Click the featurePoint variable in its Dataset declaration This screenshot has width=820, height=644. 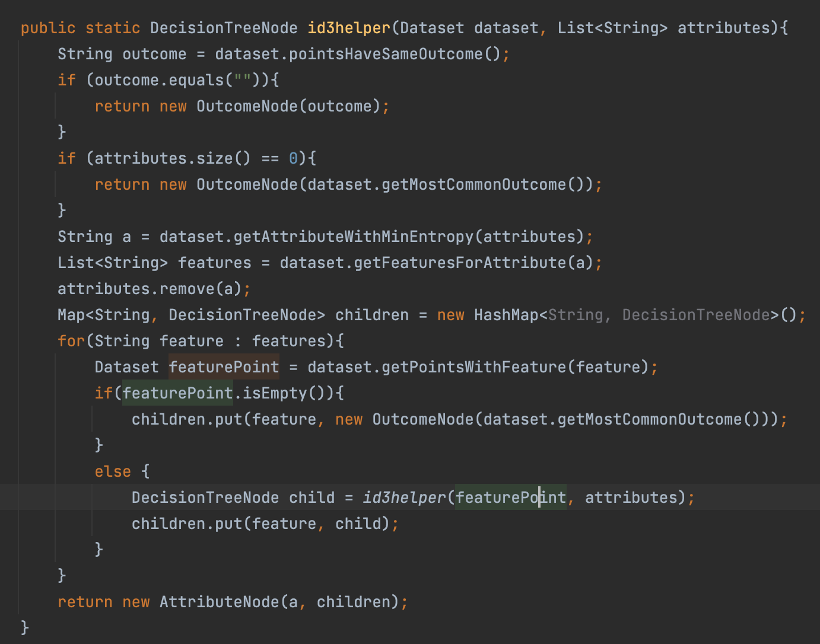[224, 367]
